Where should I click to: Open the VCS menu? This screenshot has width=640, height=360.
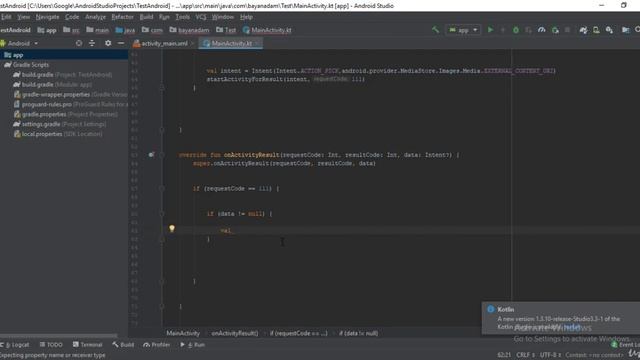[x=201, y=17]
